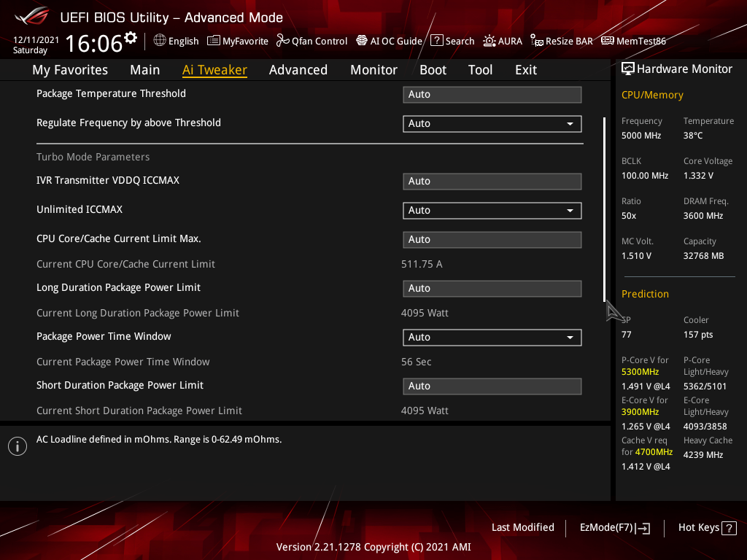Open the Monitor tab

point(374,70)
